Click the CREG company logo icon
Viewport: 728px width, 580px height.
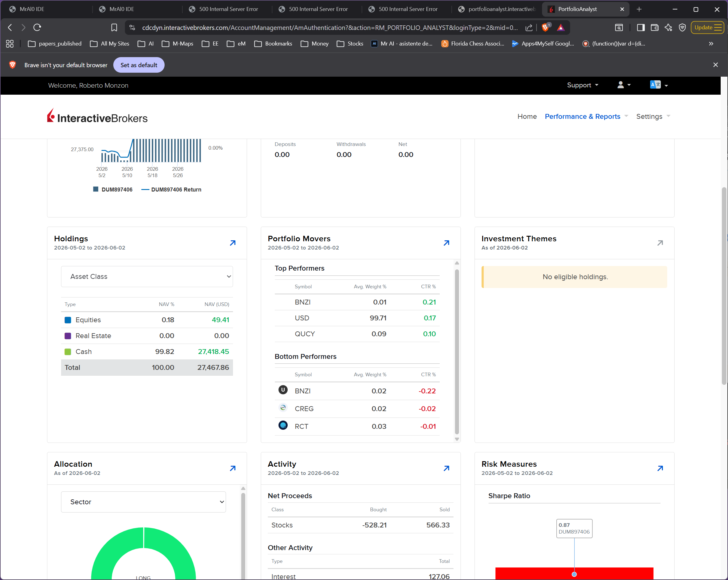pos(283,408)
